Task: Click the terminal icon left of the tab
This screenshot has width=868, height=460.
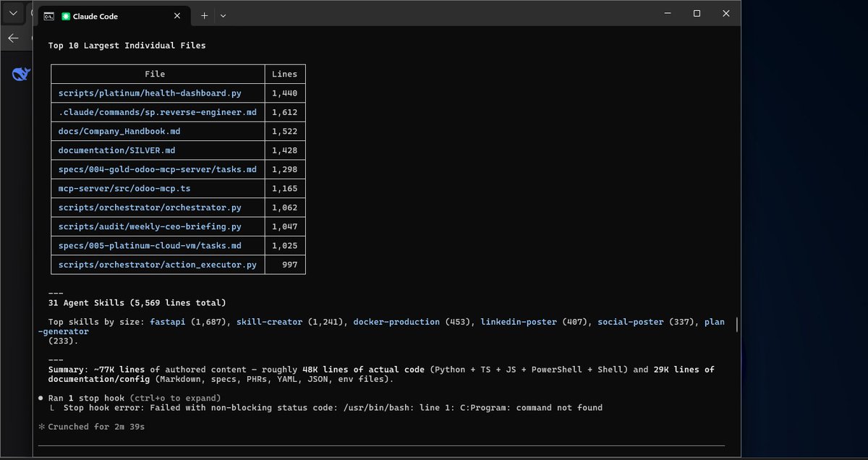Action: tap(48, 15)
